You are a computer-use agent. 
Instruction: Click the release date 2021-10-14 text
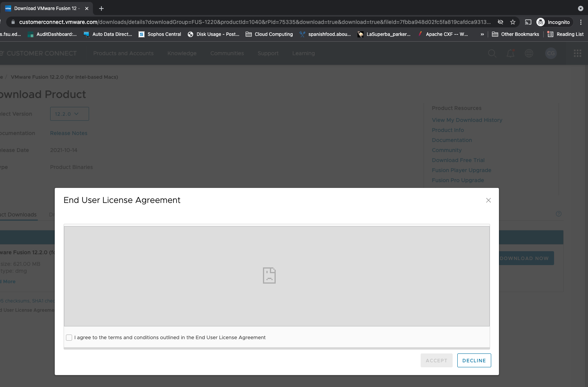pyautogui.click(x=64, y=150)
